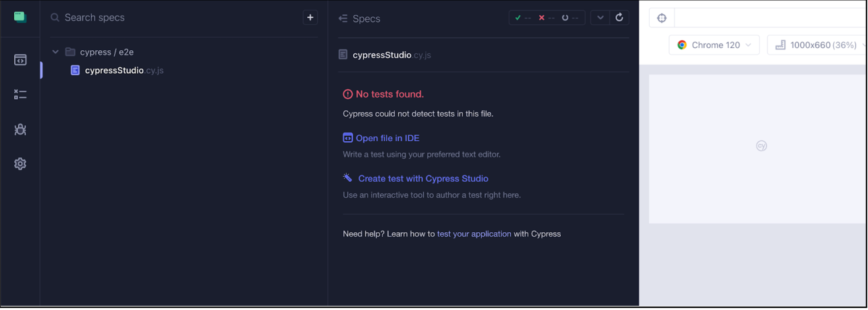Click Create test with Cypress Studio
The height and width of the screenshot is (310, 868).
tap(423, 179)
